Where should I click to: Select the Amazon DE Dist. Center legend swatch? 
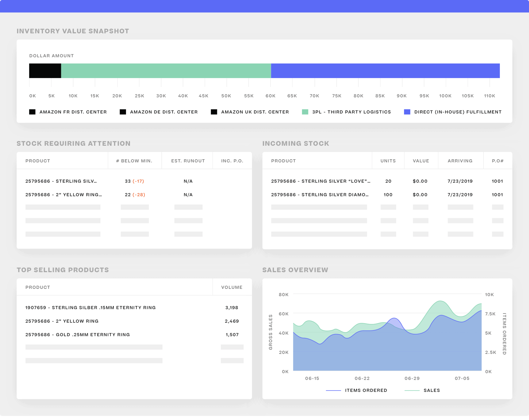[123, 112]
